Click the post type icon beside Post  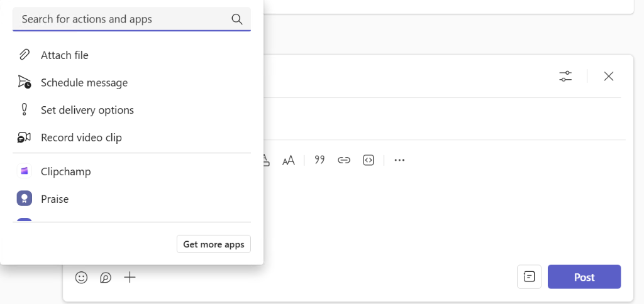(x=530, y=277)
